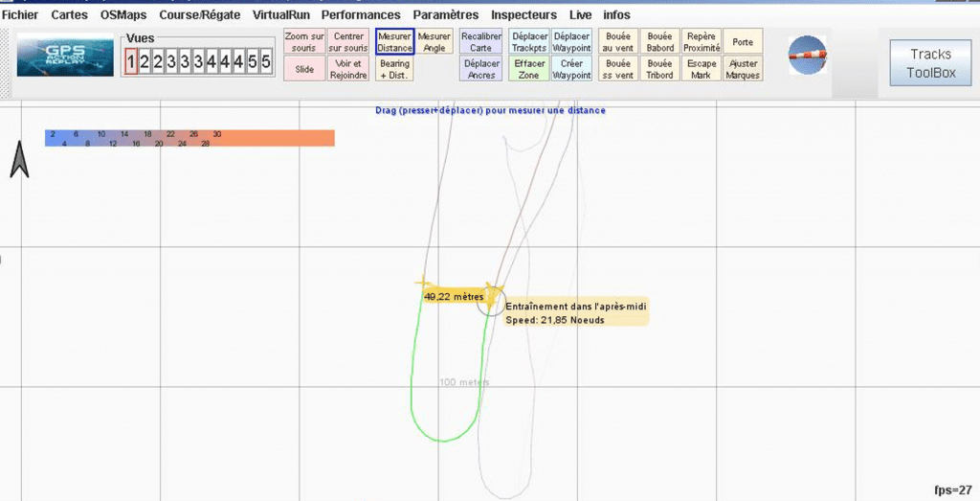Expand the Cartes menu

coord(69,15)
